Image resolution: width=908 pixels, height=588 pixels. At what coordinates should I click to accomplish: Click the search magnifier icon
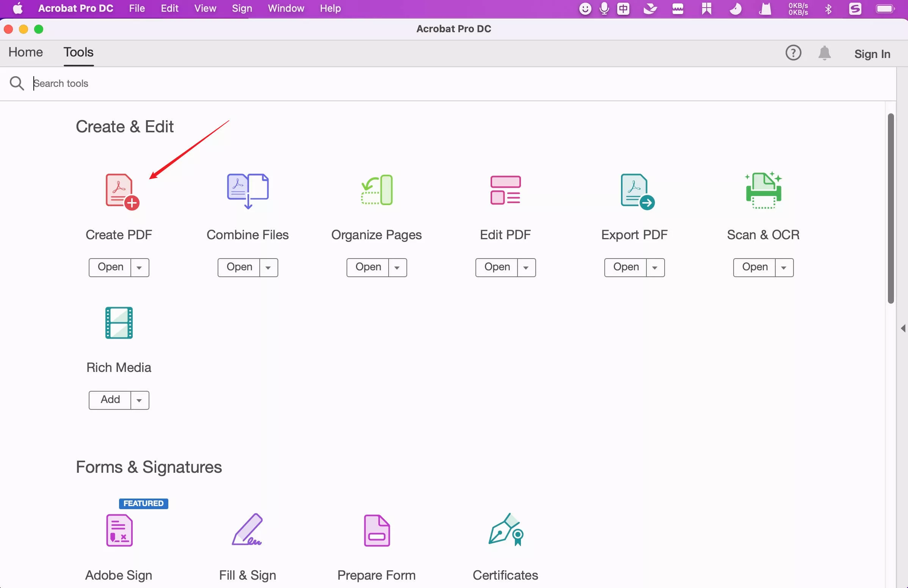click(17, 83)
